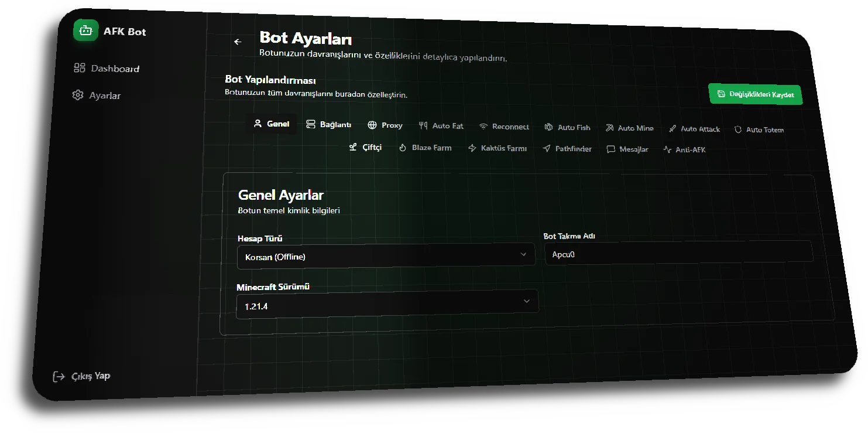The width and height of the screenshot is (868, 433).
Task: Click the fish icon on Auto Fish
Action: coord(549,127)
